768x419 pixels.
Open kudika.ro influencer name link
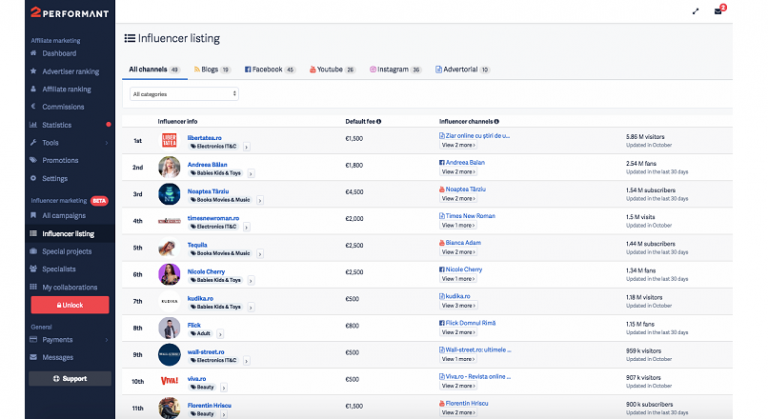click(x=200, y=298)
